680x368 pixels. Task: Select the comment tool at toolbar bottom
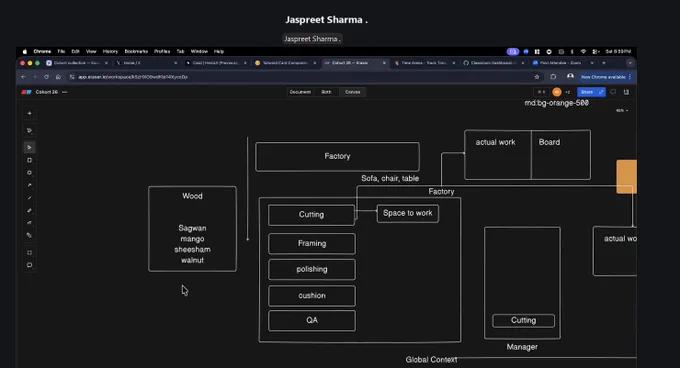pos(29,265)
